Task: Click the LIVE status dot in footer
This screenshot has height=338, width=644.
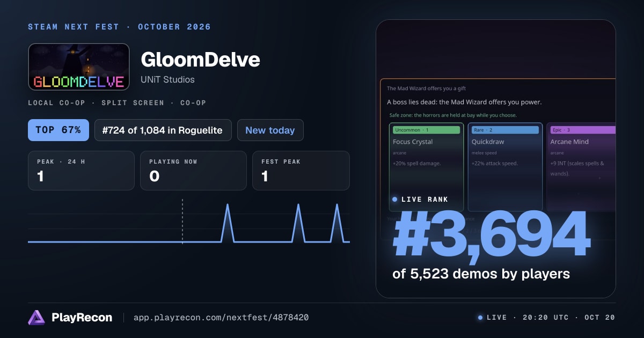Action: [480, 318]
